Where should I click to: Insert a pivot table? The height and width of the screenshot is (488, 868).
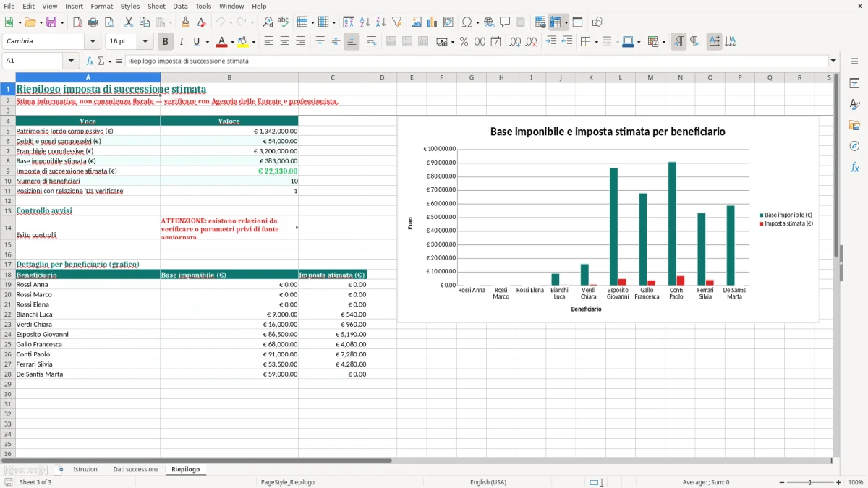(x=448, y=22)
